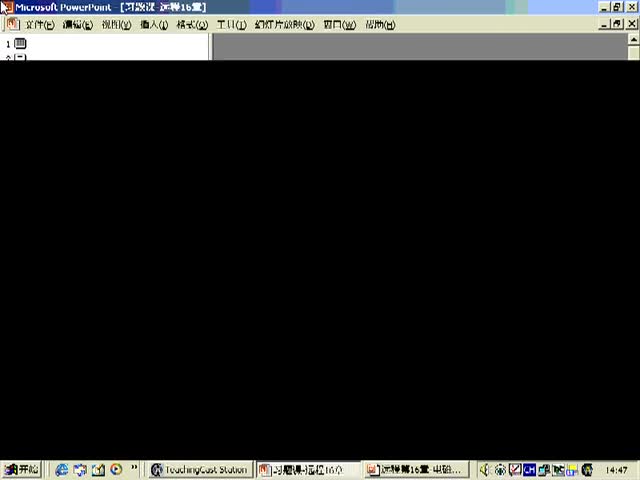Click the CH input language tray icon
This screenshot has width=640, height=480.
click(x=529, y=470)
